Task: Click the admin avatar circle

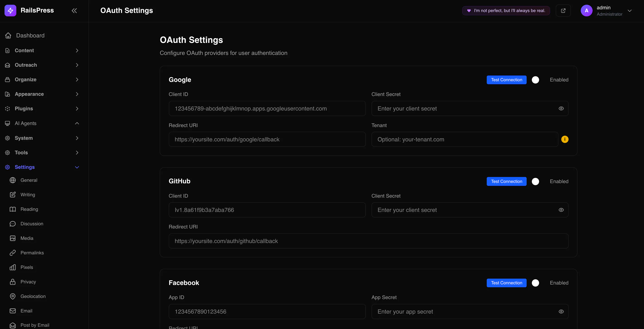Action: point(586,10)
